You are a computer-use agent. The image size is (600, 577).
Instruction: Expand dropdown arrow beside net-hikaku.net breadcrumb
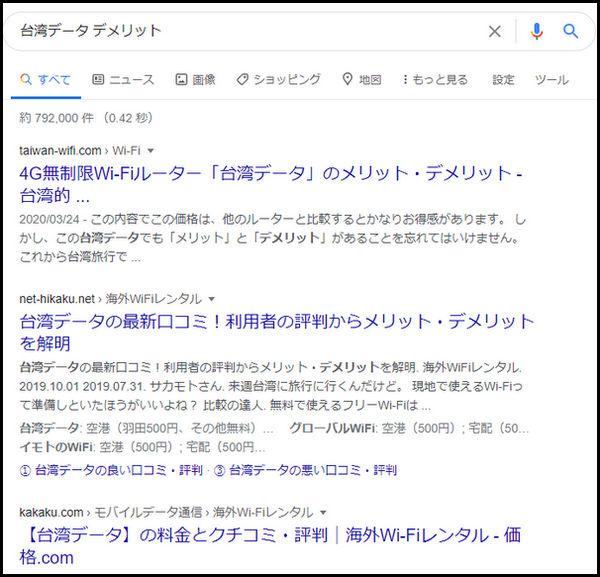pos(211,299)
